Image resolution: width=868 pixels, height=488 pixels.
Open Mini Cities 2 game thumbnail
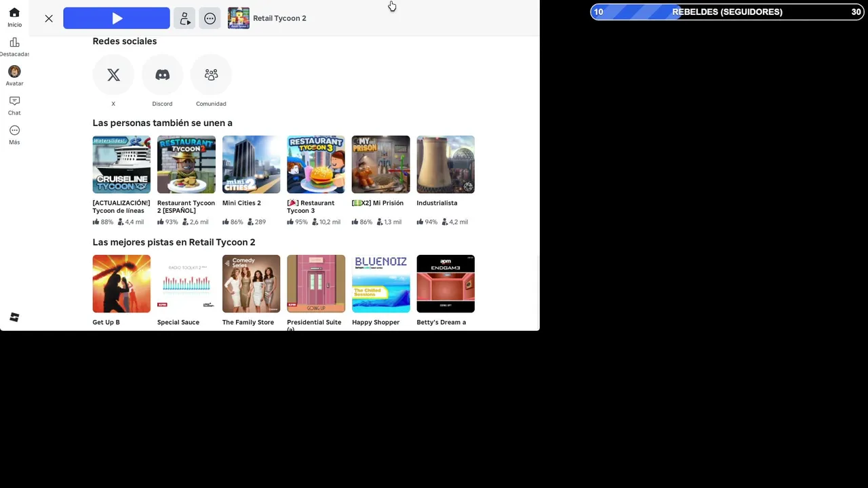coord(251,165)
